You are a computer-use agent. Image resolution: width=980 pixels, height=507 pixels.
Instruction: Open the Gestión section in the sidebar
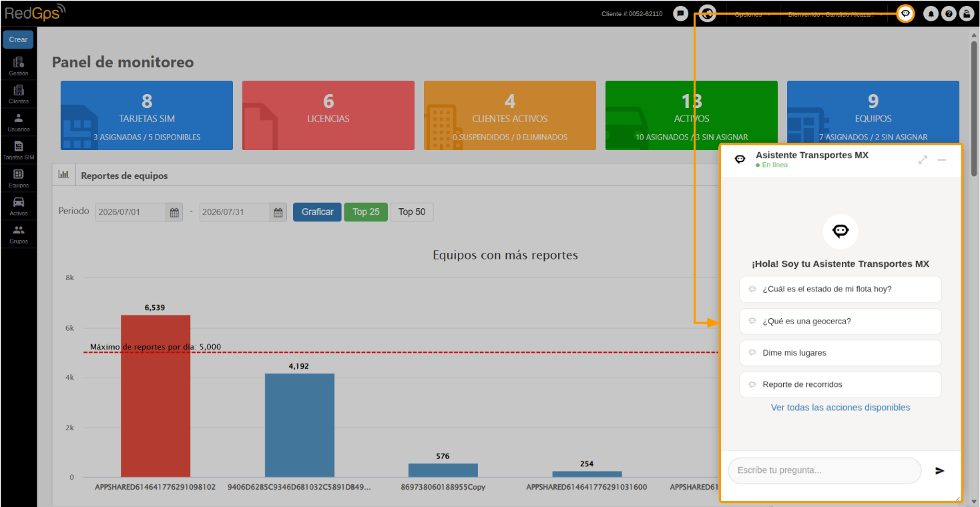point(19,66)
